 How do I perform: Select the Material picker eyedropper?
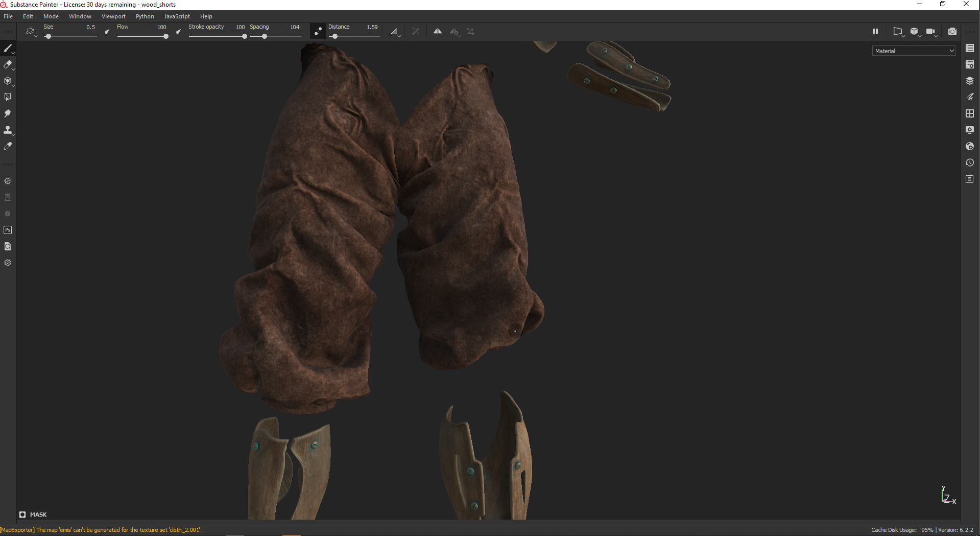pos(8,146)
